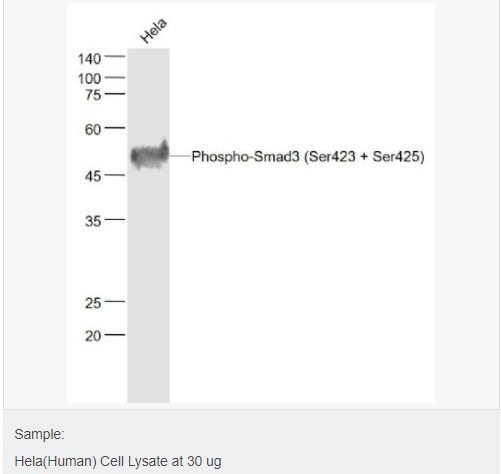The width and height of the screenshot is (501, 474).
Task: Click the dark protein band in lane
Action: click(x=149, y=155)
